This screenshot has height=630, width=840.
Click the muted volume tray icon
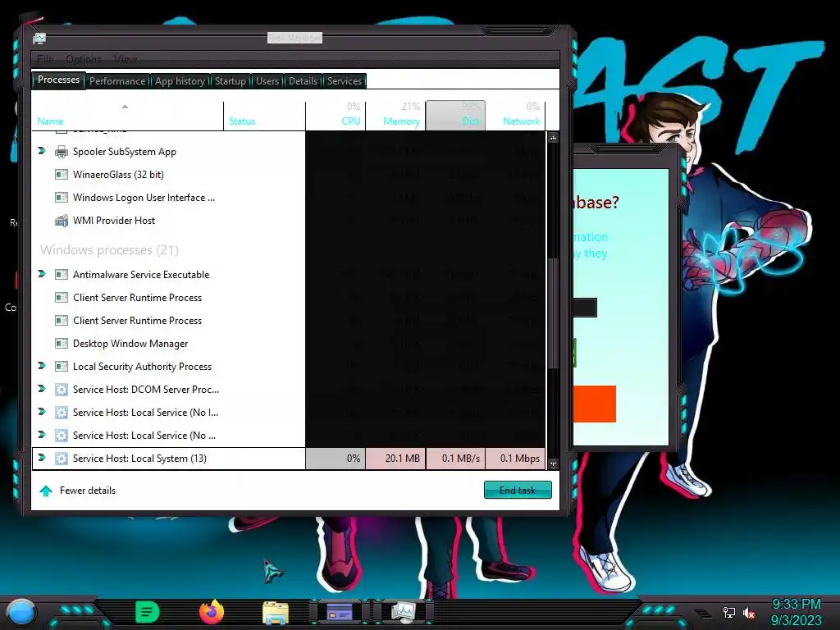(749, 613)
